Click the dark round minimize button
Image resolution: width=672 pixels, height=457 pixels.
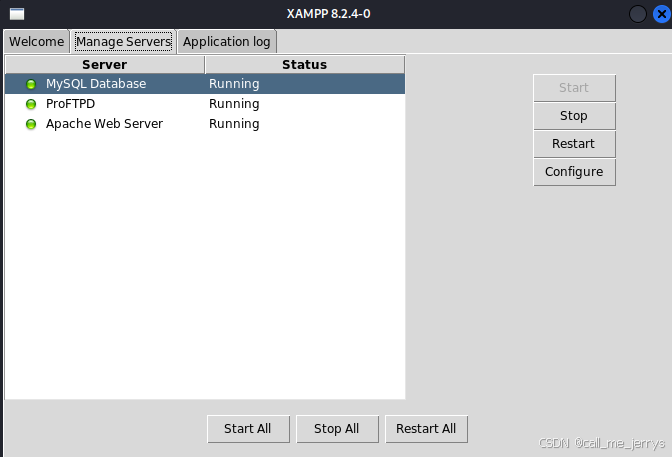pos(638,14)
